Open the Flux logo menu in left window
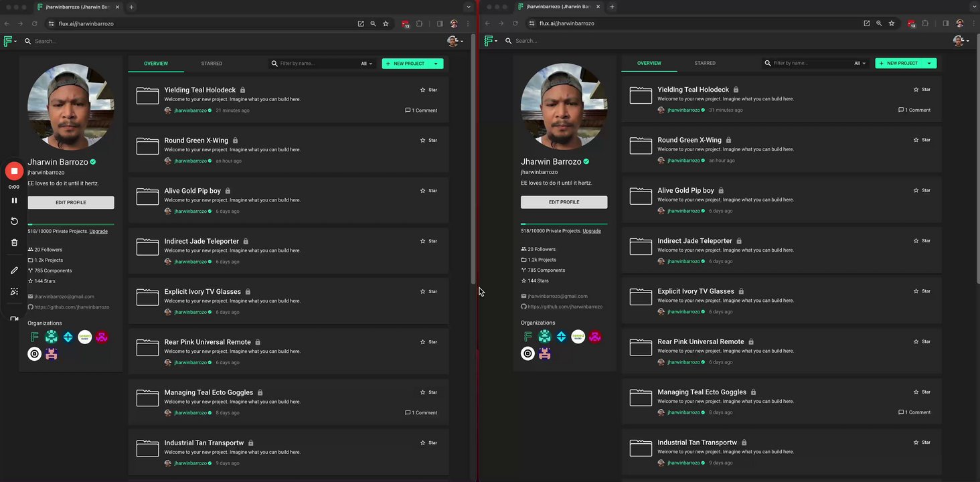 pyautogui.click(x=10, y=42)
